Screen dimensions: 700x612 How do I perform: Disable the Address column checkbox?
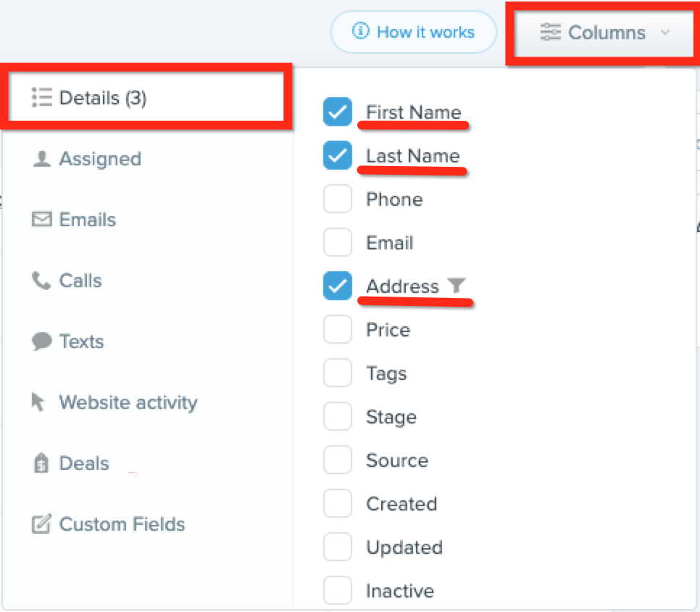(337, 286)
